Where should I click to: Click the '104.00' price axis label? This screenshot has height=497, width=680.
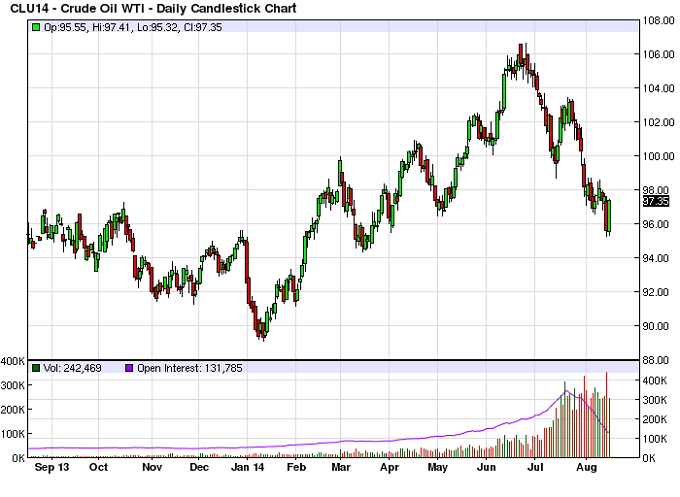(658, 88)
